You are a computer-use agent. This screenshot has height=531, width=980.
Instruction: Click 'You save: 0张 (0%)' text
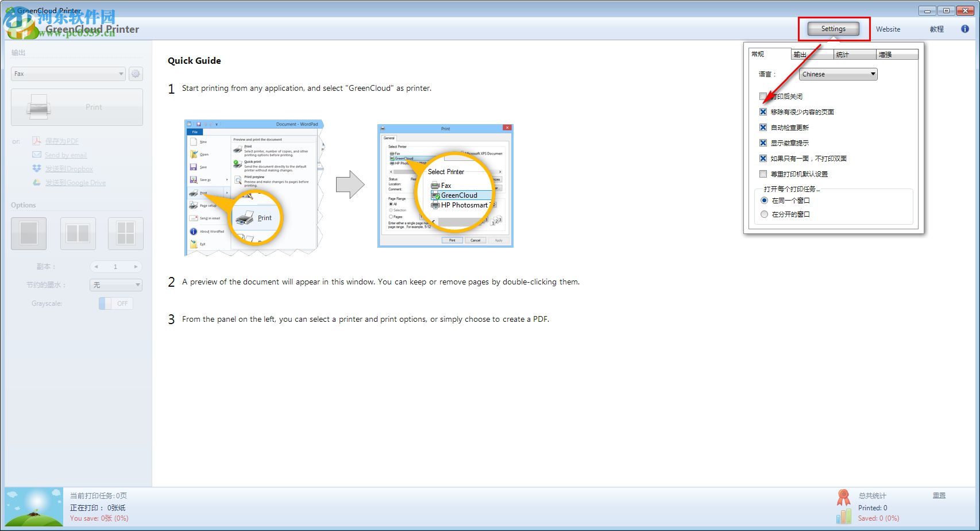[99, 518]
